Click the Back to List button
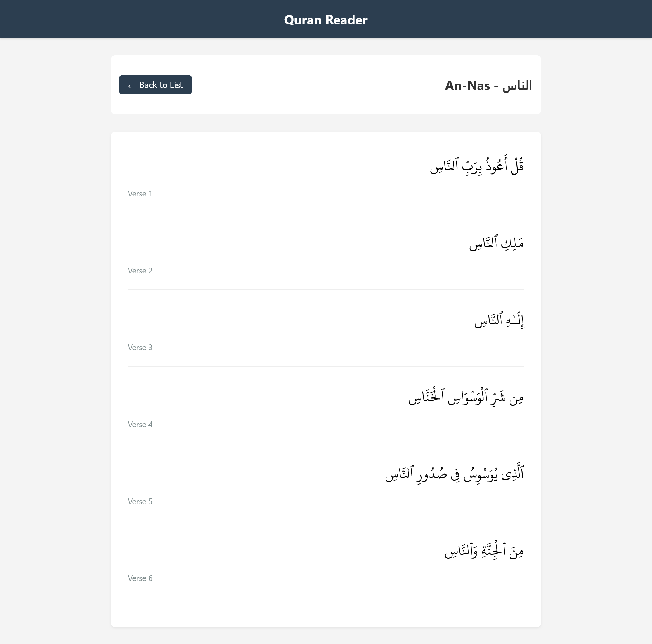The width and height of the screenshot is (652, 644). click(x=155, y=85)
